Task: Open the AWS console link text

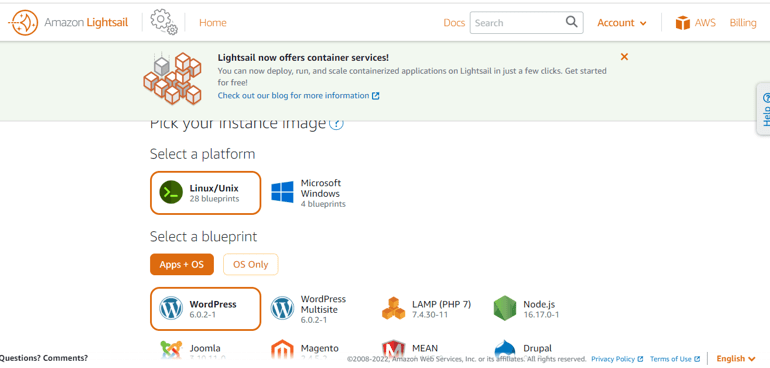Action: click(x=705, y=23)
